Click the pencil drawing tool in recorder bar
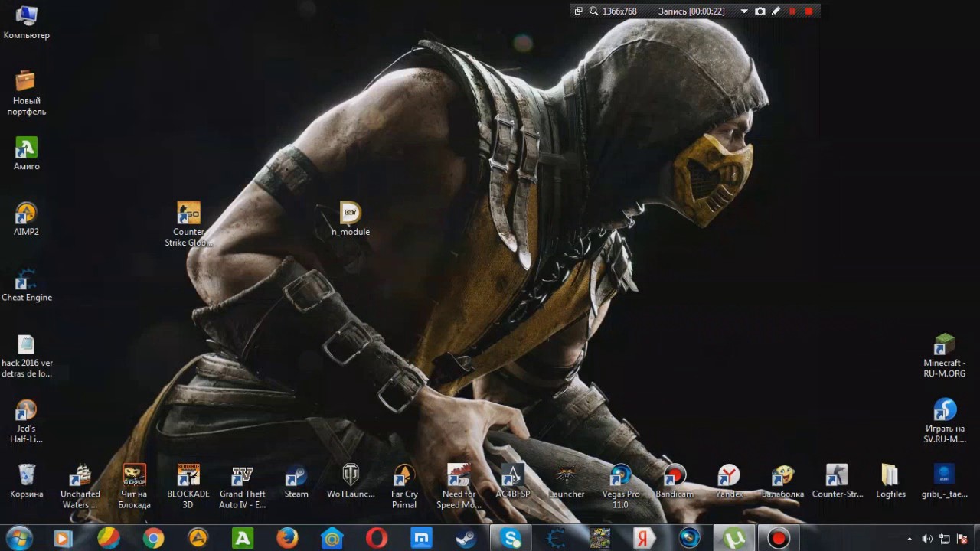Viewport: 980px width, 551px height. 776,11
